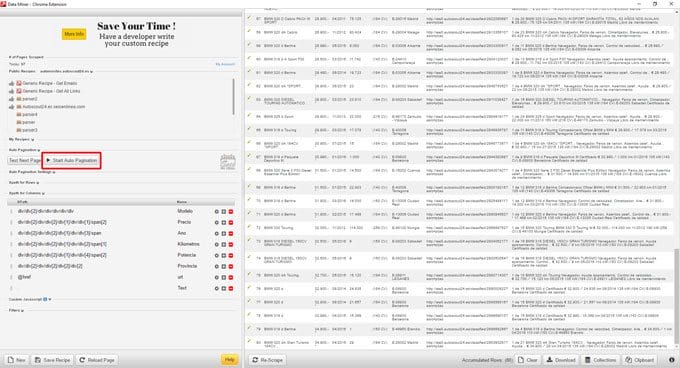
Task: Click the Reload Page button
Action: (x=97, y=360)
